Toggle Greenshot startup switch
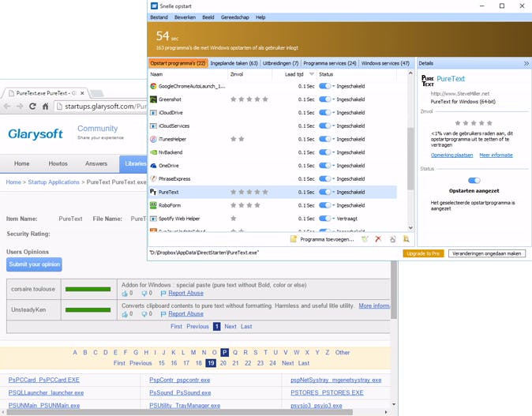The width and height of the screenshot is (532, 416). pyautogui.click(x=324, y=99)
